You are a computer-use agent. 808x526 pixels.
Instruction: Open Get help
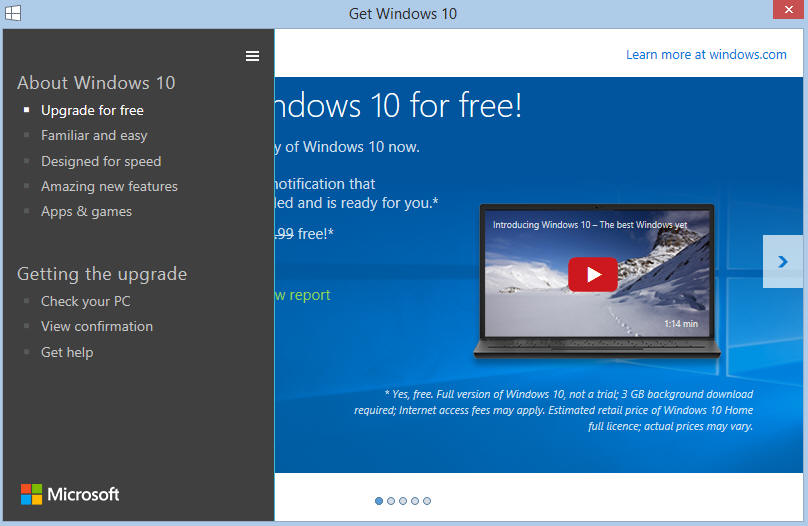tap(67, 352)
